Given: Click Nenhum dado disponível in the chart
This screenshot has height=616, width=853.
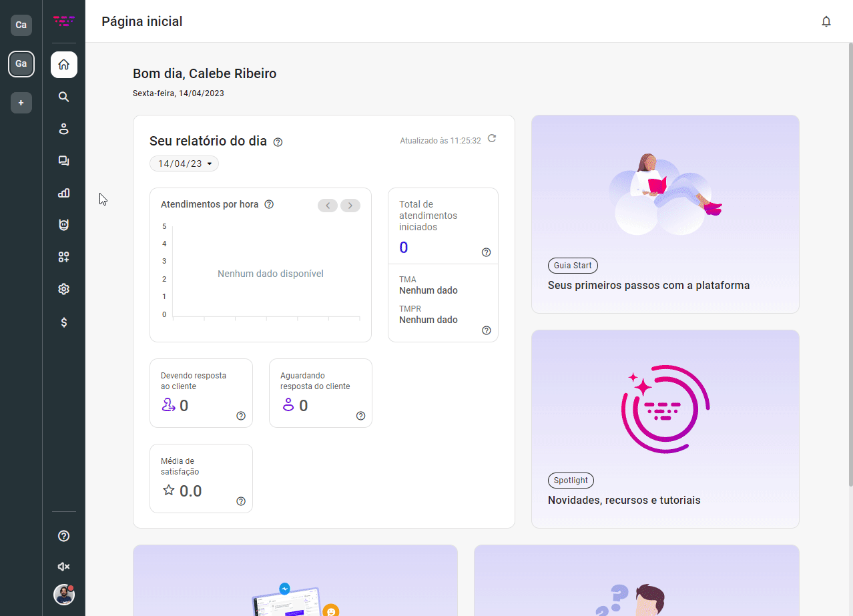Looking at the screenshot, I should pyautogui.click(x=270, y=274).
